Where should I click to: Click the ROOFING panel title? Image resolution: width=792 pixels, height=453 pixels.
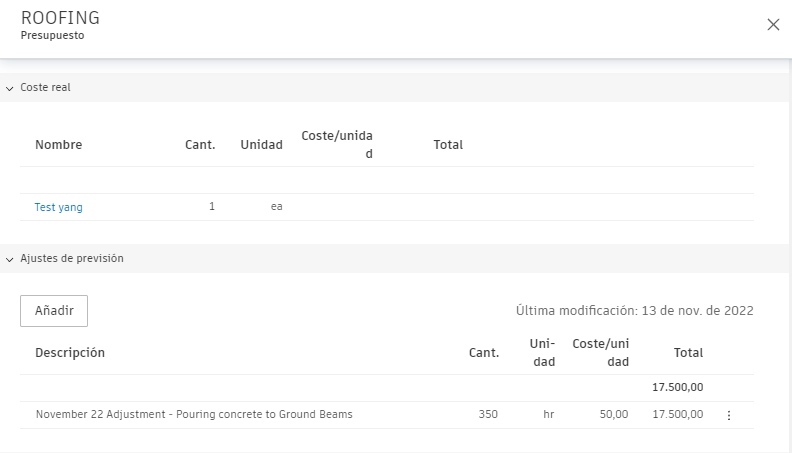pyautogui.click(x=60, y=19)
